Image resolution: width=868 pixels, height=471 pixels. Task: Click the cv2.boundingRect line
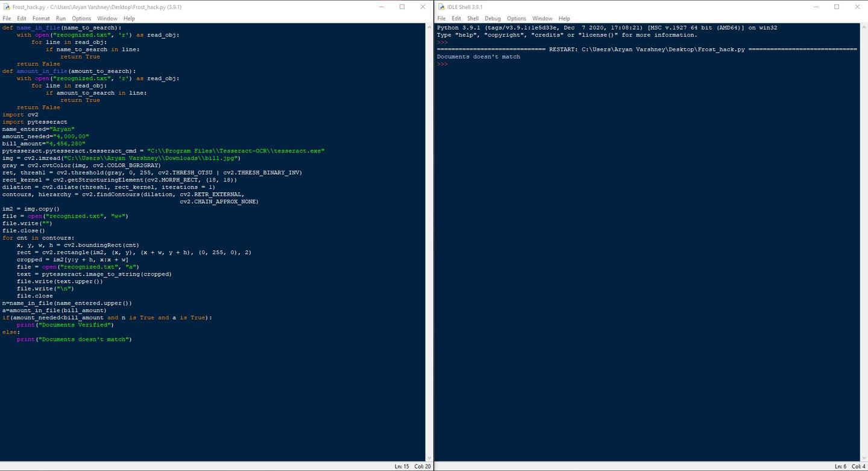(78, 245)
